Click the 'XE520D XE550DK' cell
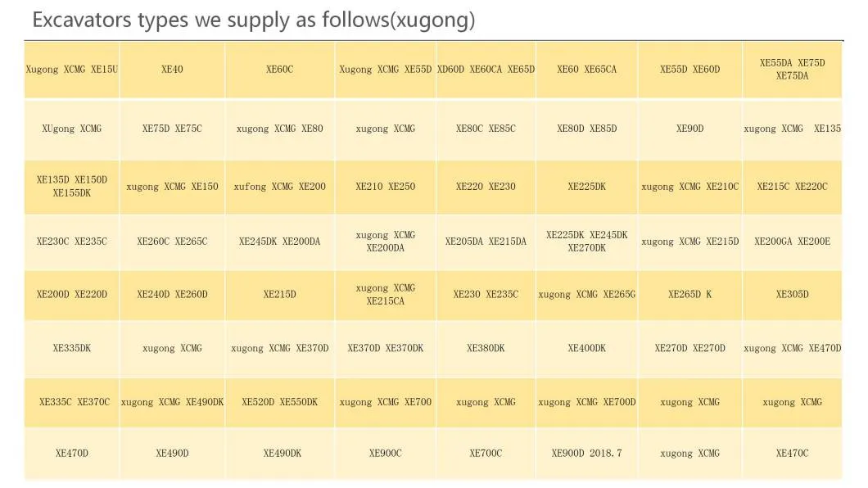This screenshot has height=488, width=868. click(x=279, y=402)
